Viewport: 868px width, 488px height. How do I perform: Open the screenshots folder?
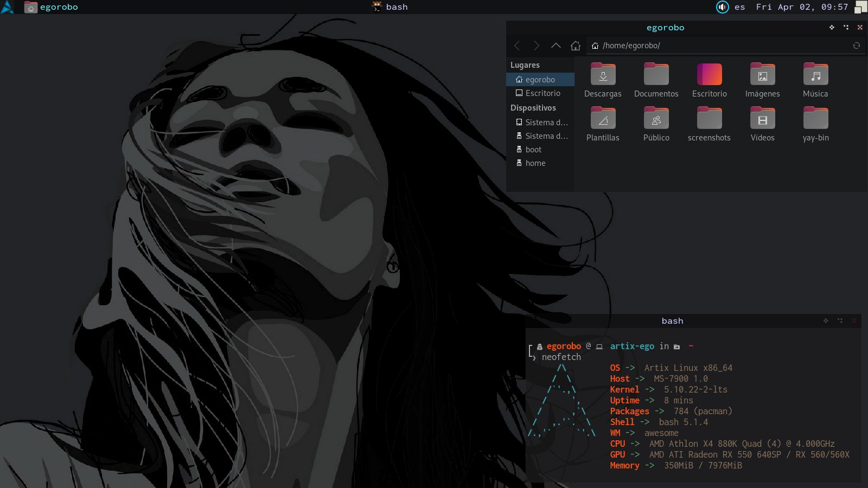pos(709,119)
